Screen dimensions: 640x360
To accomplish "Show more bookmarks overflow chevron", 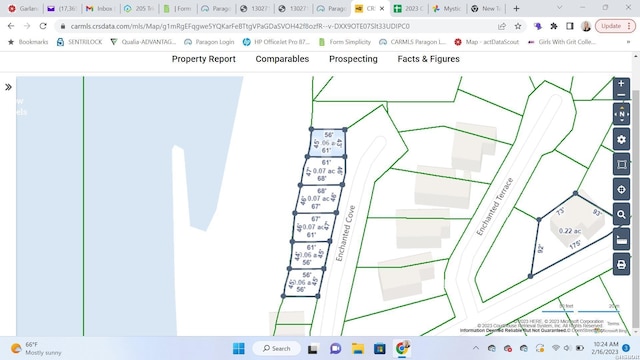I will [628, 42].
